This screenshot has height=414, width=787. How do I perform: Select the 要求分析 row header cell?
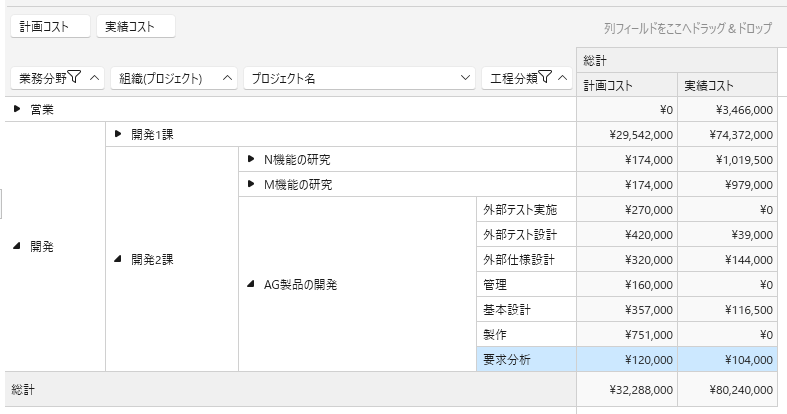[x=527, y=359]
